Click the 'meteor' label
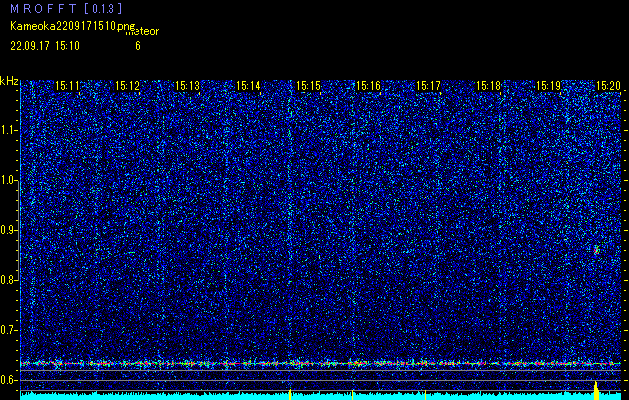Image resolution: width=629 pixels, height=400 pixels. click(142, 32)
